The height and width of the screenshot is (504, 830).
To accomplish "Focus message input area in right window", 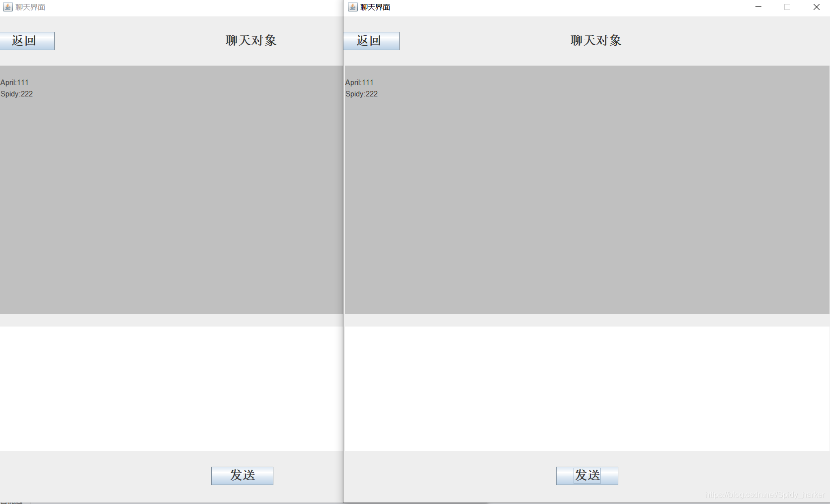I will pos(587,389).
